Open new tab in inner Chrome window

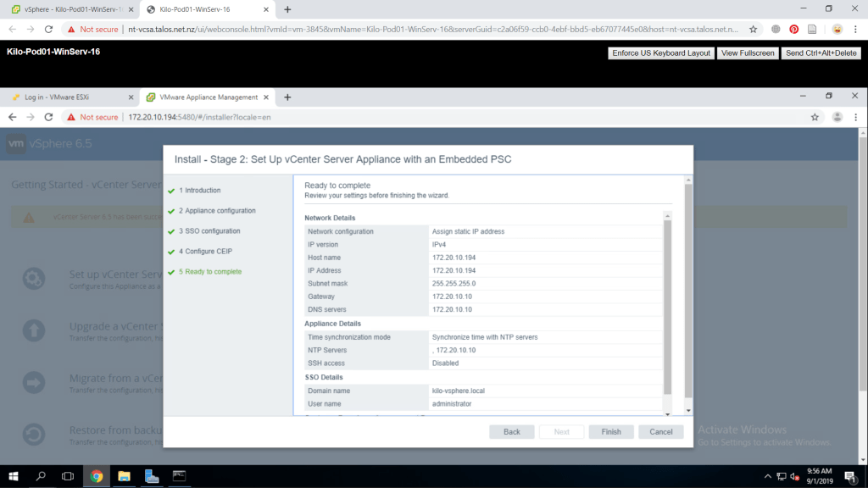(287, 97)
